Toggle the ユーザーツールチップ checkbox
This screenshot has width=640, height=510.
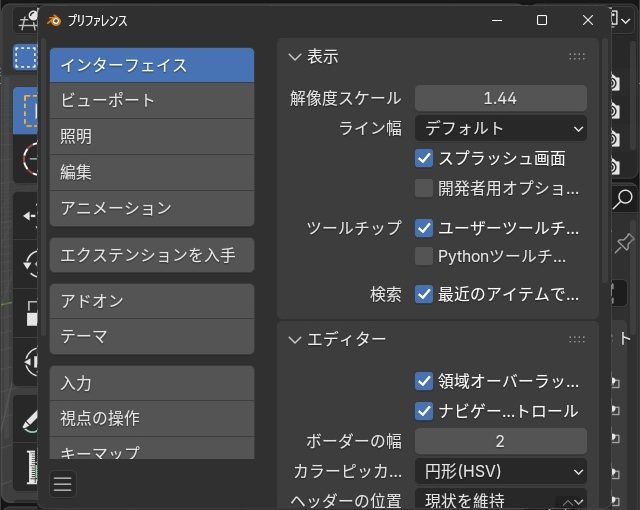[x=424, y=228]
